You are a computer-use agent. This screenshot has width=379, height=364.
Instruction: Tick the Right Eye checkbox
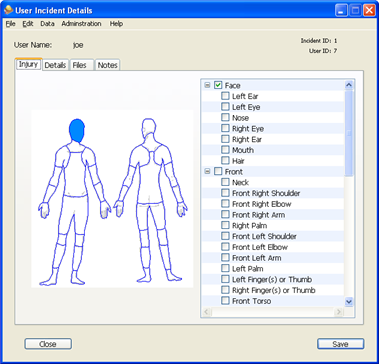point(225,129)
